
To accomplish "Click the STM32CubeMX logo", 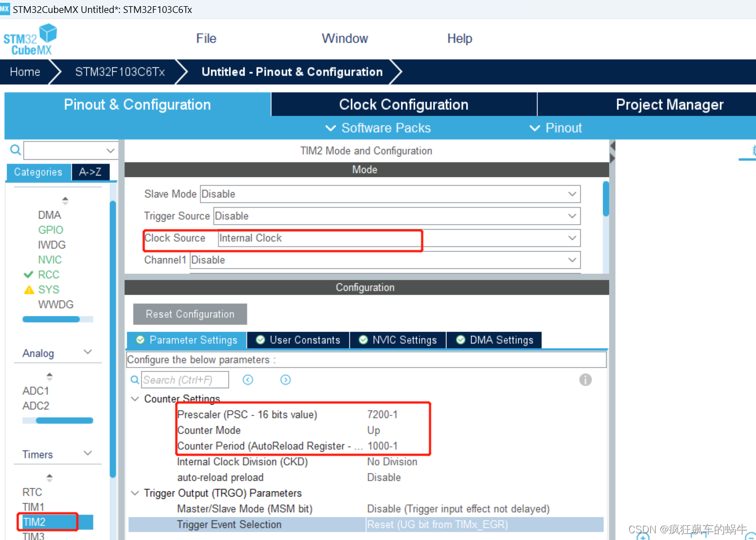I will coord(30,39).
